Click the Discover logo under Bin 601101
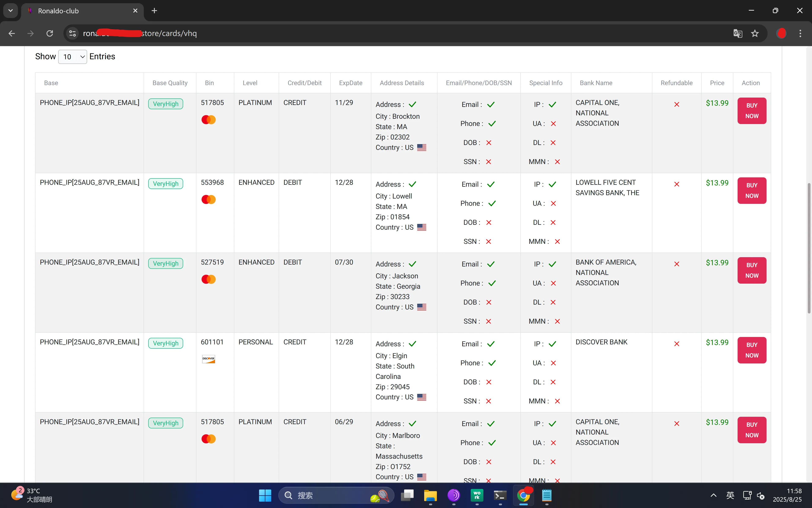The height and width of the screenshot is (508, 812). tap(208, 359)
